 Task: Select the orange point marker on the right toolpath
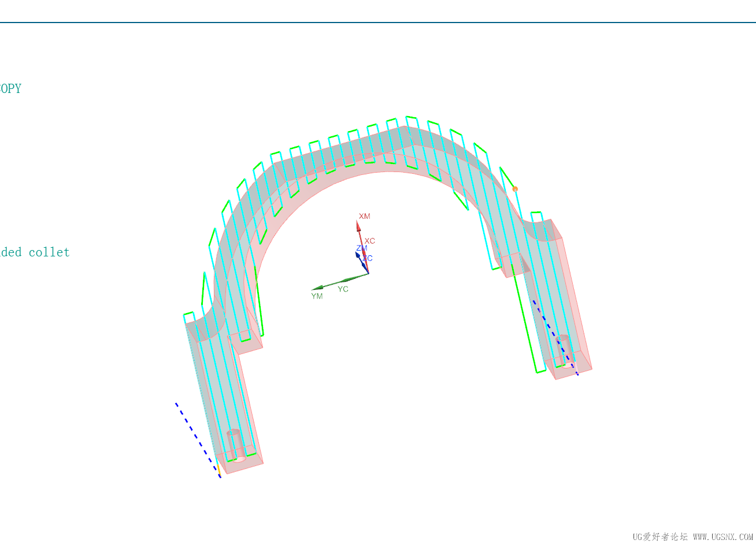(514, 188)
